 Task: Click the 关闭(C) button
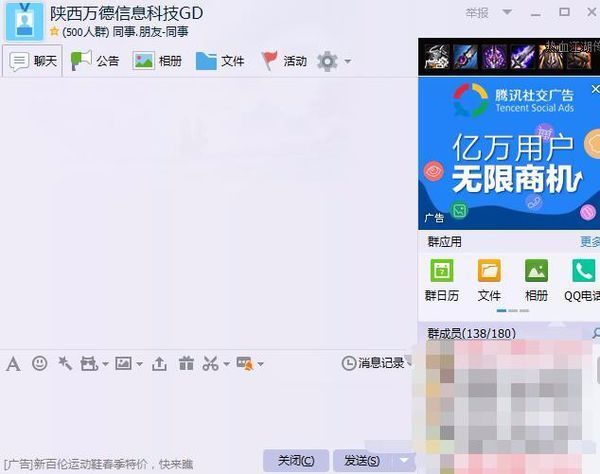[296, 461]
